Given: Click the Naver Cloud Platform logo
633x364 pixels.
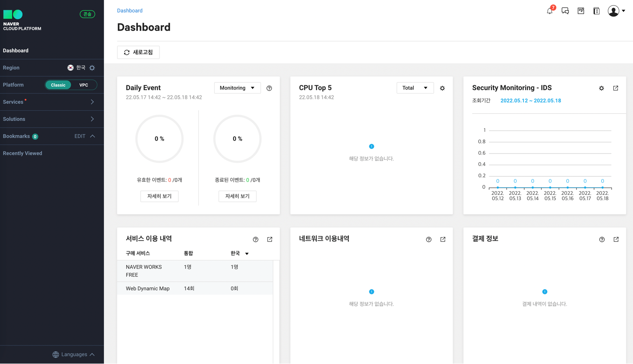Looking at the screenshot, I should click(x=22, y=20).
